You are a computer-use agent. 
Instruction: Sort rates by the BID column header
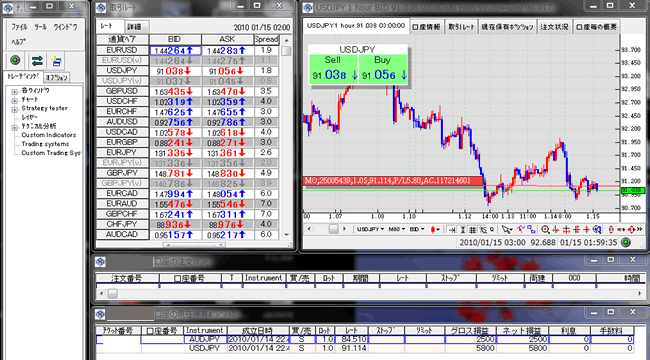[x=175, y=39]
